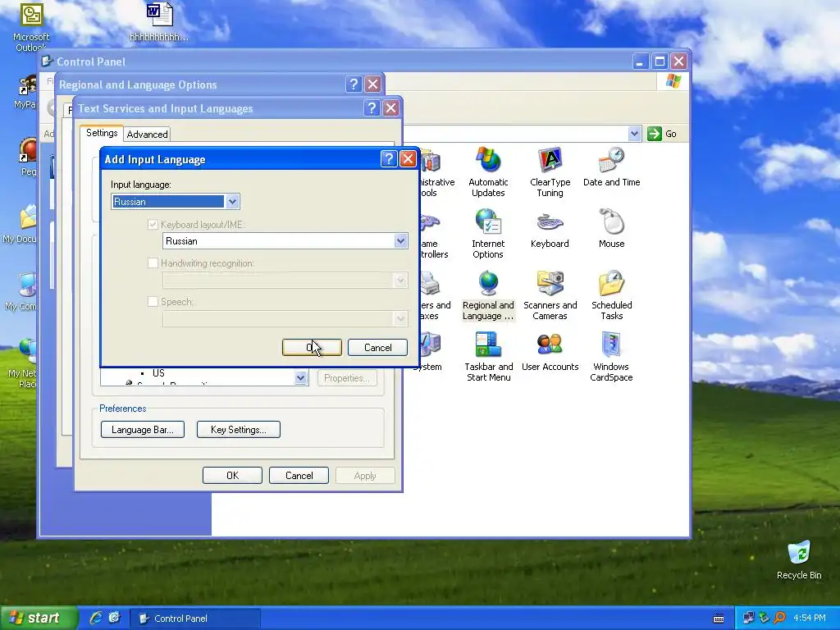This screenshot has width=840, height=630.
Task: Toggle Speech checkbox
Action: click(153, 302)
